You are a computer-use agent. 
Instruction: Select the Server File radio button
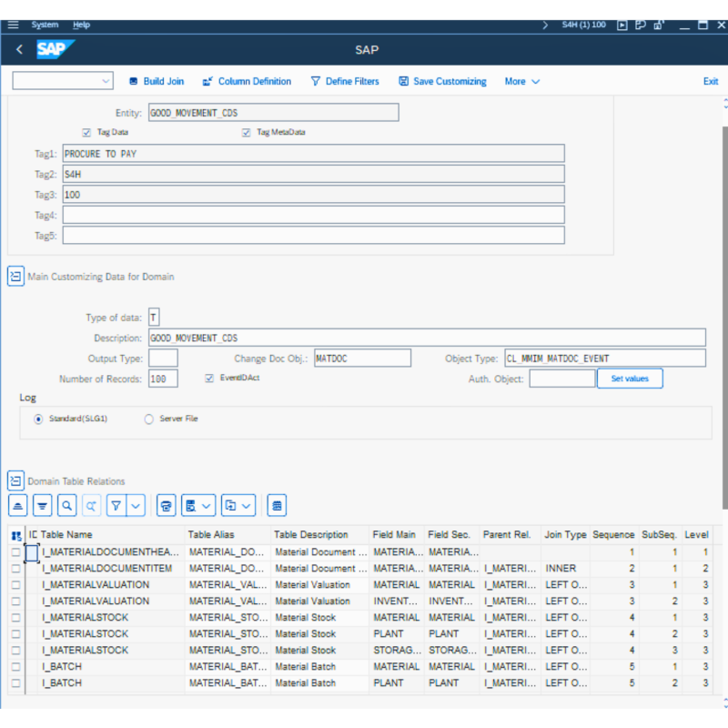149,420
